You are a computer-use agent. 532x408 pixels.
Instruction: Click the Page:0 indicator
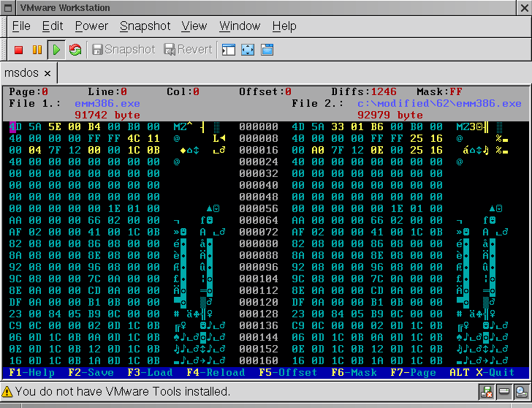pos(28,91)
